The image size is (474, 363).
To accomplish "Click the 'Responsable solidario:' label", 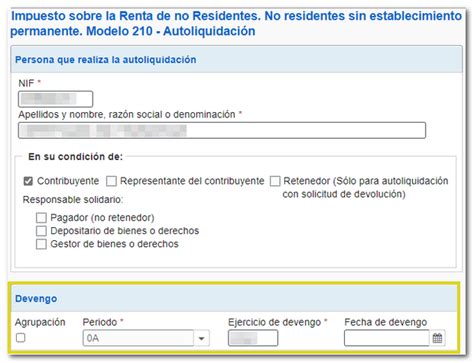I will click(x=73, y=200).
